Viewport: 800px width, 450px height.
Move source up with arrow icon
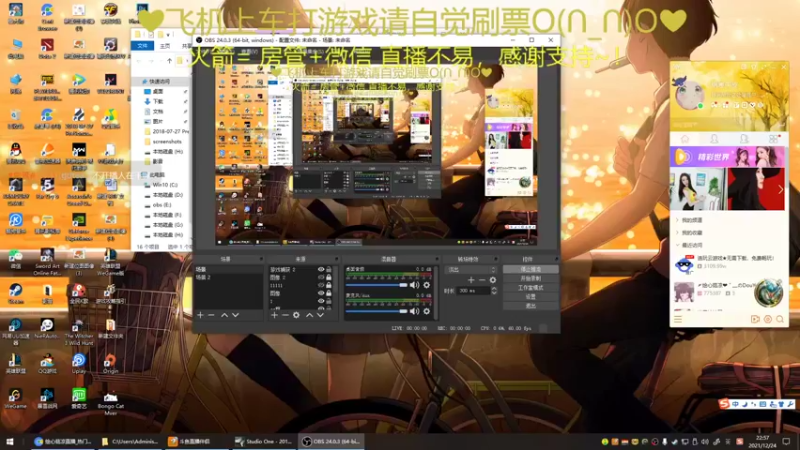click(x=309, y=315)
